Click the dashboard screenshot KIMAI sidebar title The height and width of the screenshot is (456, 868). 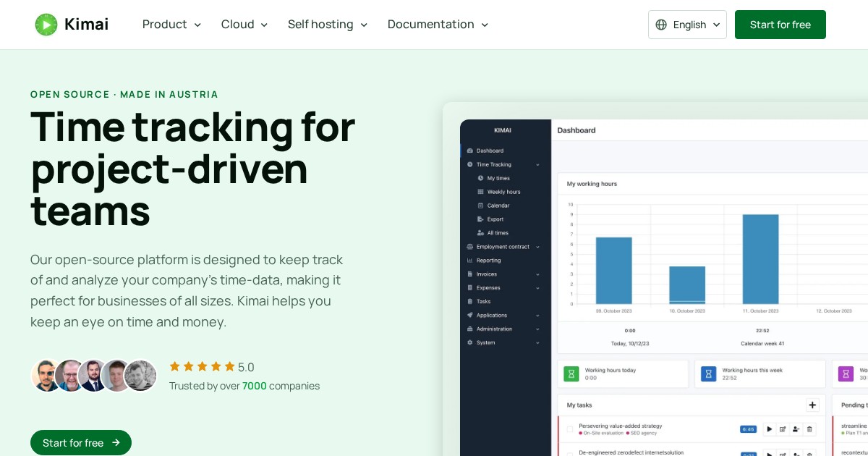tap(503, 130)
